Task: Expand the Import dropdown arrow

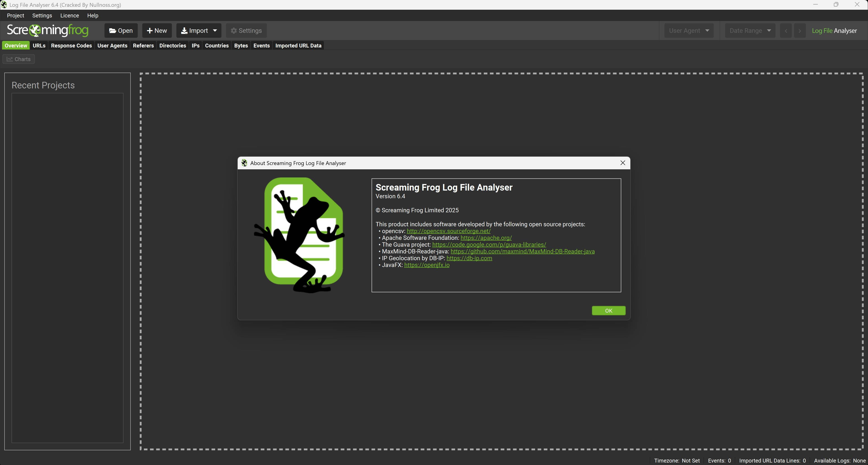Action: [215, 31]
